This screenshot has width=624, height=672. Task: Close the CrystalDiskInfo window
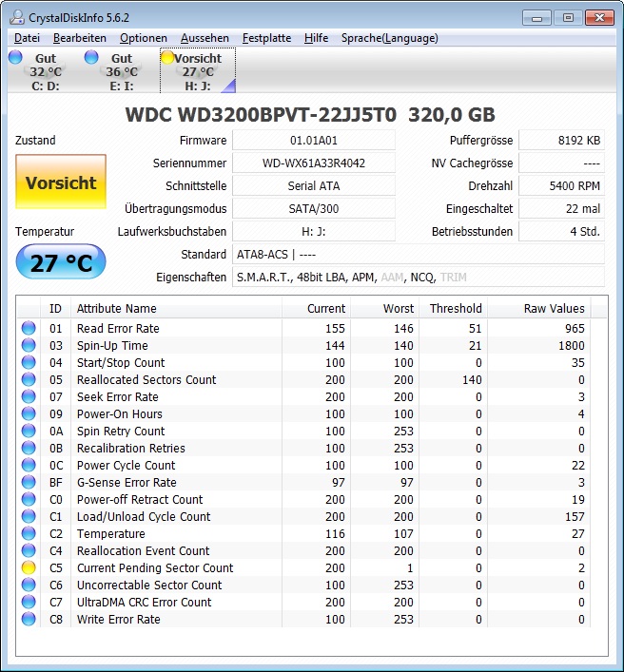pyautogui.click(x=599, y=17)
